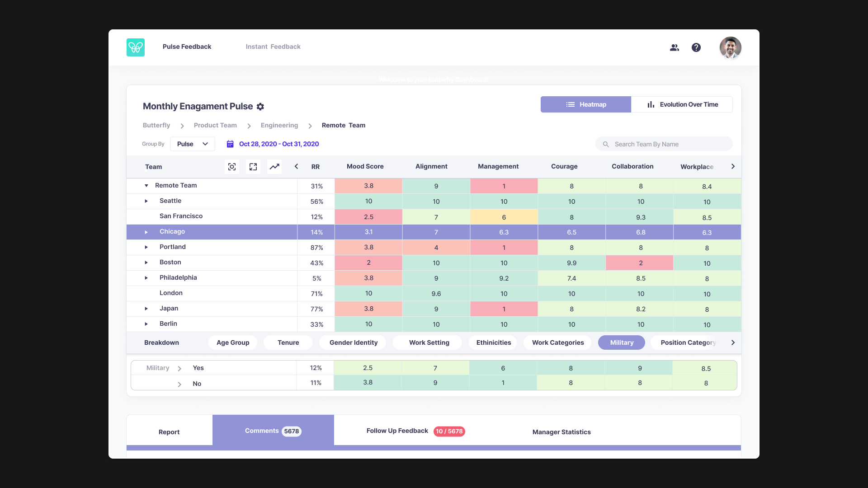Open settings gear beside Monthly Engagement Pulse
Viewport: 868px width, 488px height.
coord(260,107)
